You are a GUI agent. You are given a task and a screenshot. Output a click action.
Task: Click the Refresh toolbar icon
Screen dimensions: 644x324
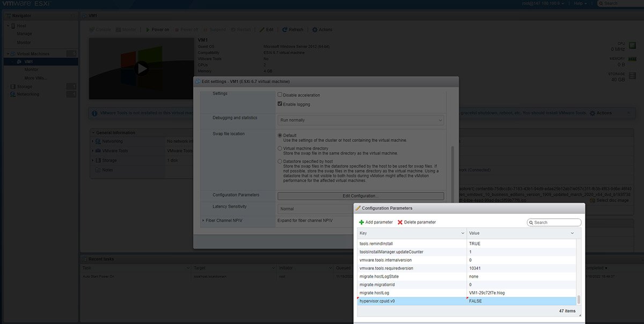pyautogui.click(x=284, y=30)
